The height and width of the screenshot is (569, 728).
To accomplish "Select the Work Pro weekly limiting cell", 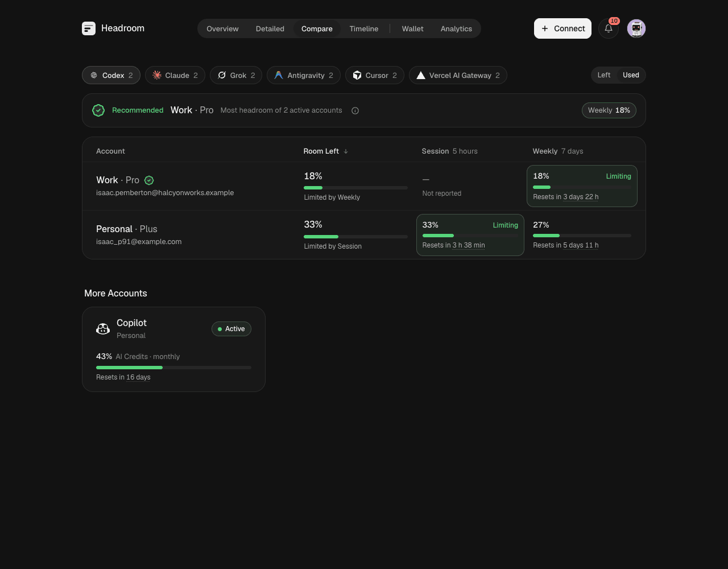I will (582, 186).
